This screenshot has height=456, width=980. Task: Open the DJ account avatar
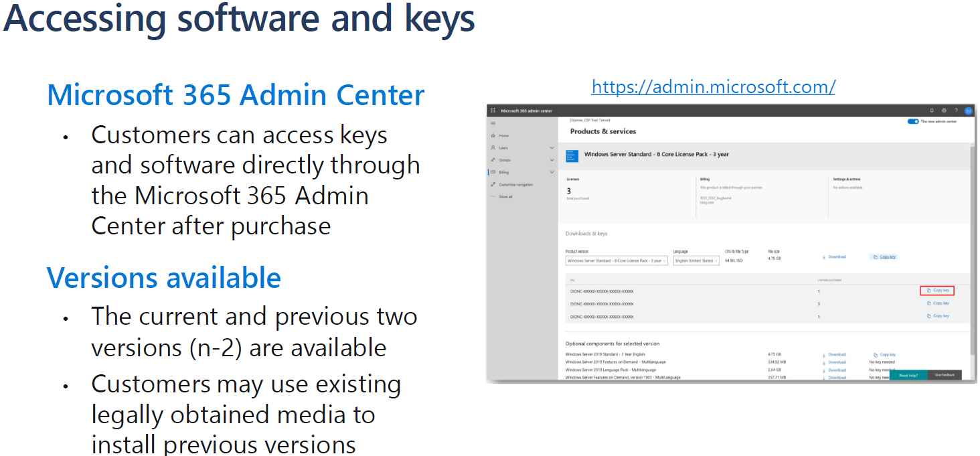tap(968, 110)
